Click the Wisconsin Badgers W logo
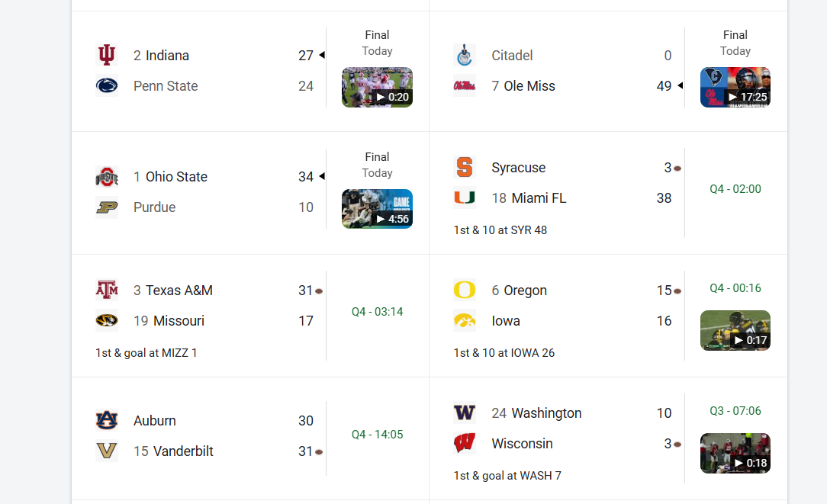The image size is (827, 504). (465, 444)
